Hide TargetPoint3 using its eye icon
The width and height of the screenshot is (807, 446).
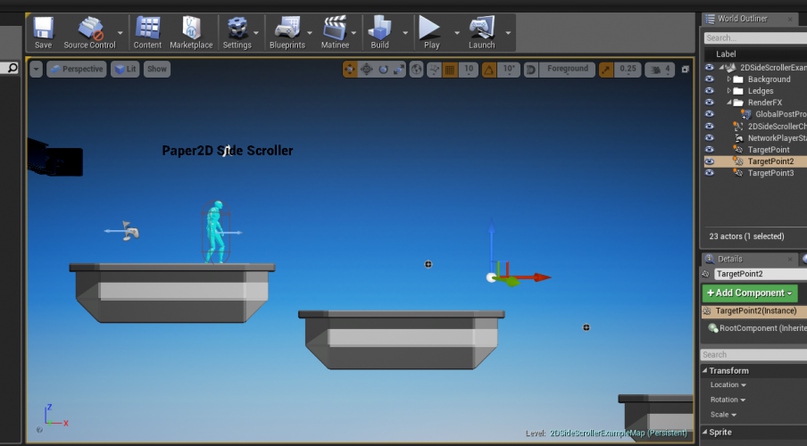[x=710, y=173]
